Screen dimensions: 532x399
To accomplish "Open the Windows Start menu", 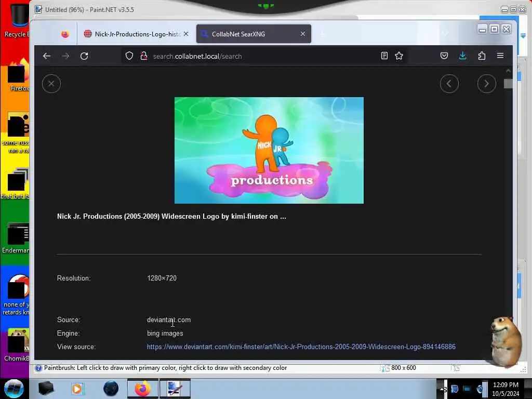I will coord(14,389).
